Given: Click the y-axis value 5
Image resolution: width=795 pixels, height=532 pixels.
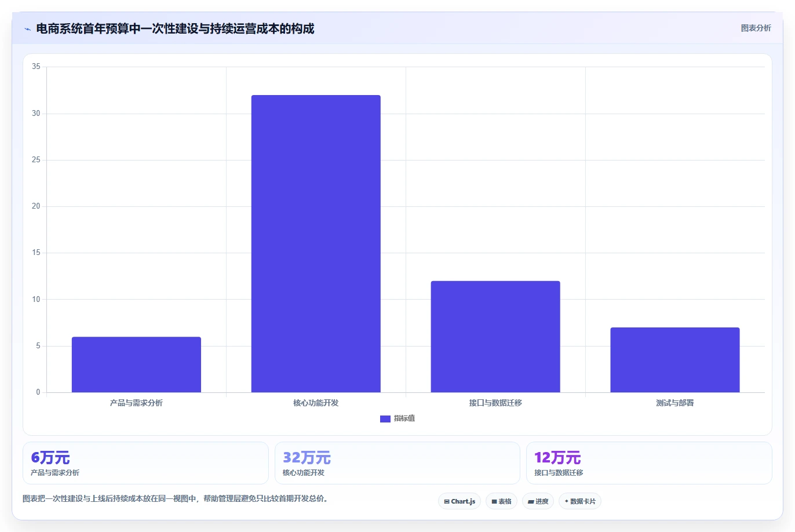Looking at the screenshot, I should click(38, 346).
